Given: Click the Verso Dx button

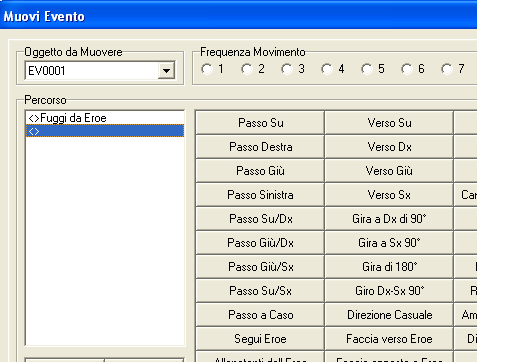Looking at the screenshot, I should [389, 147].
